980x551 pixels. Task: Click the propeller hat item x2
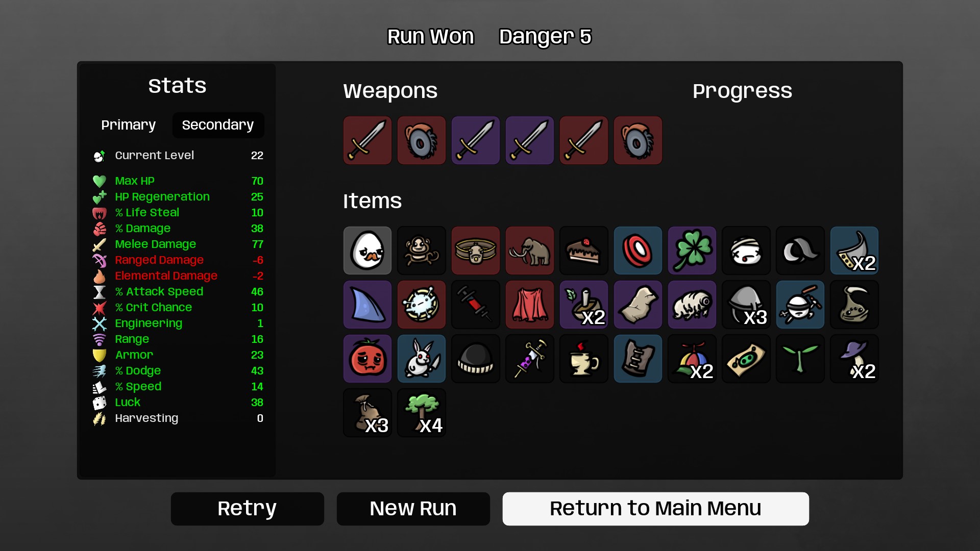[692, 359]
